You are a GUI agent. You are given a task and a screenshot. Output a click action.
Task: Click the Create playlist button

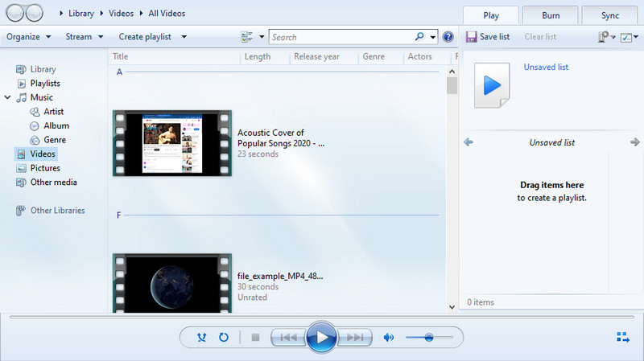click(145, 37)
